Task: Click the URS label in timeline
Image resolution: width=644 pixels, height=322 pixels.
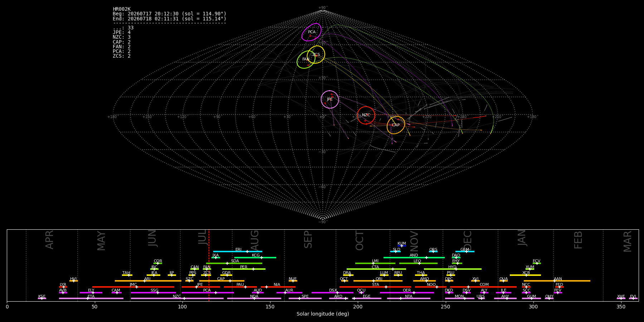Action: 480,297
